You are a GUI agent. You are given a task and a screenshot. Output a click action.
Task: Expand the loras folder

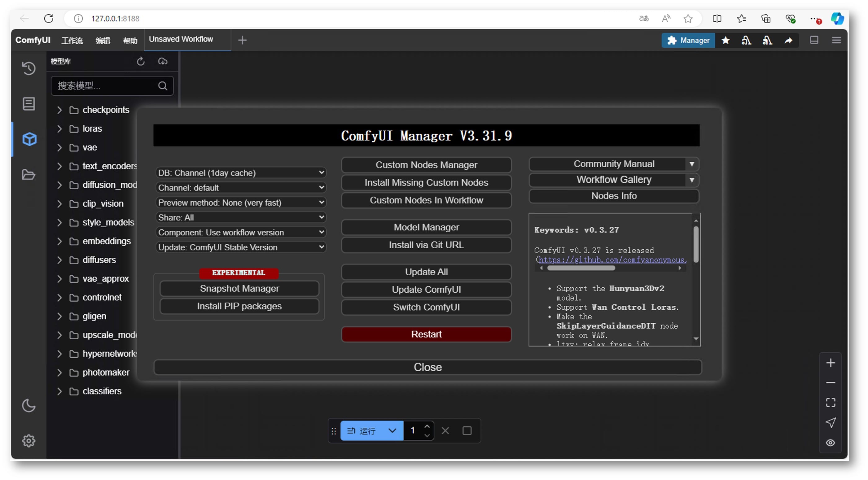[x=59, y=129]
